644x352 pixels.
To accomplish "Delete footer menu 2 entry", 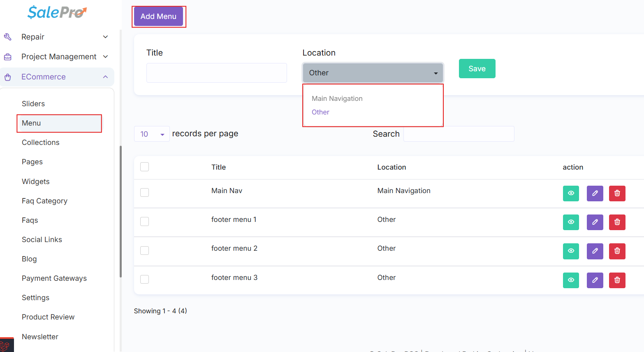I will tap(617, 251).
